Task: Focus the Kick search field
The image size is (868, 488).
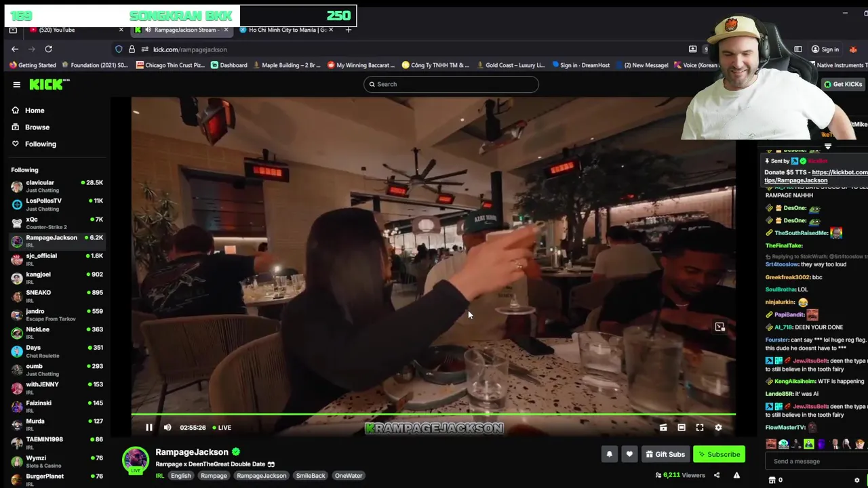Action: pos(451,84)
